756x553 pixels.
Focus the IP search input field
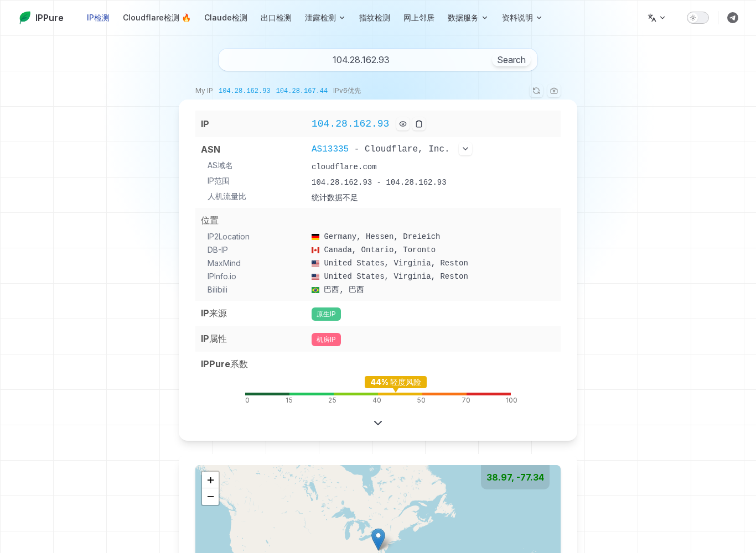(361, 60)
